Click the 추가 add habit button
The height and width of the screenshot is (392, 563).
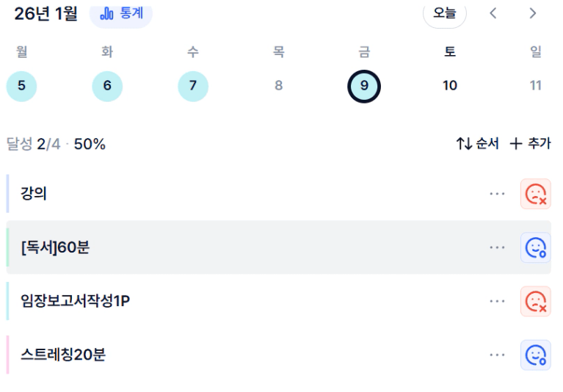point(530,144)
